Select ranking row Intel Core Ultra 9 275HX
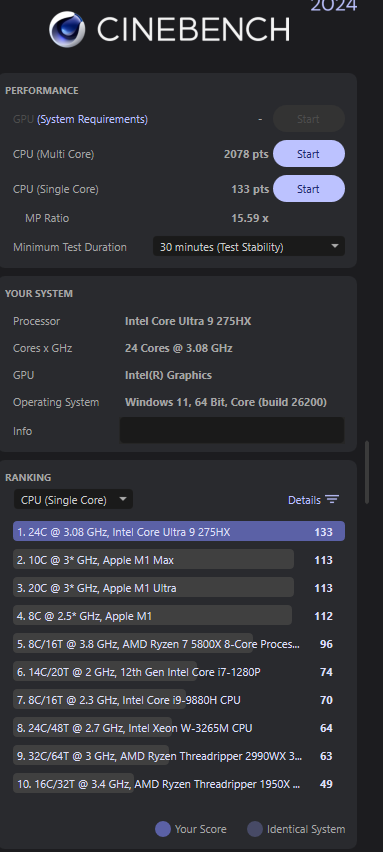Image resolution: width=383 pixels, height=852 pixels. [x=179, y=531]
